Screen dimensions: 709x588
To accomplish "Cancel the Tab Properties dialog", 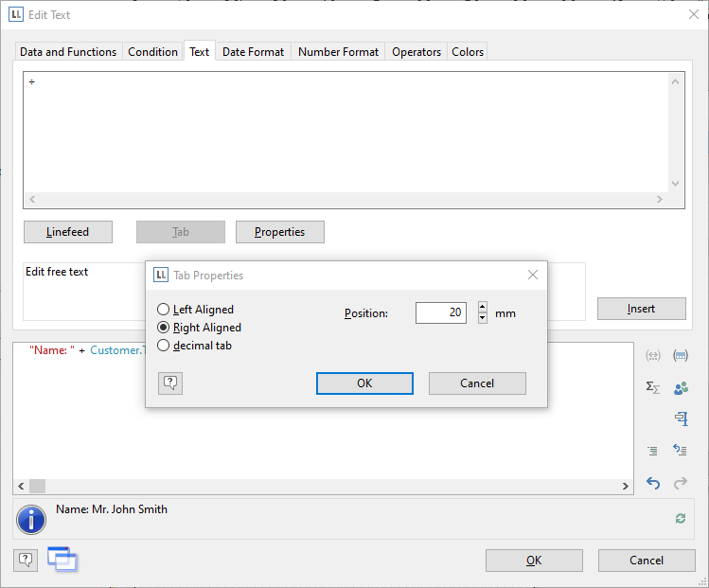I will 477,383.
